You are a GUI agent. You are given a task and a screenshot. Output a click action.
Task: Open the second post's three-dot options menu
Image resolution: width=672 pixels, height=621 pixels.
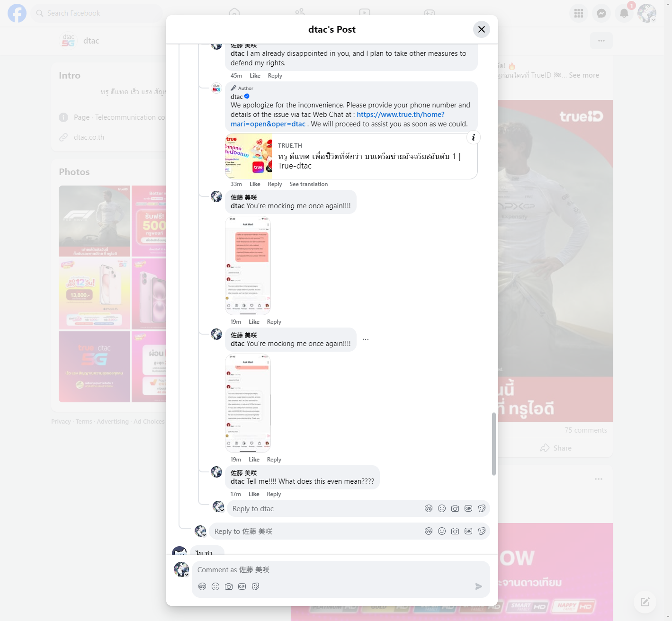tap(599, 479)
